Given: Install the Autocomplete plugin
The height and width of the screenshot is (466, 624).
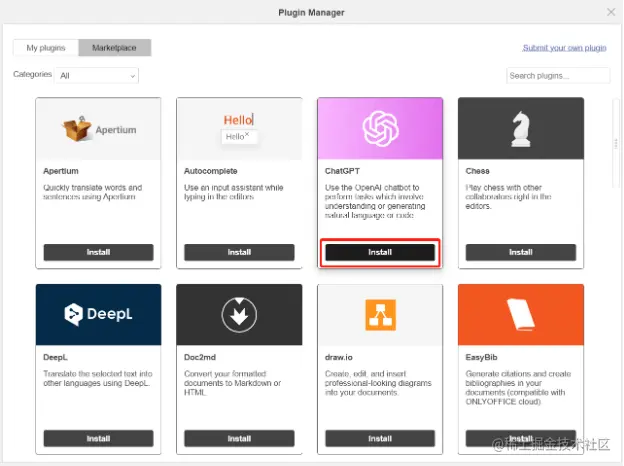Looking at the screenshot, I should click(239, 252).
